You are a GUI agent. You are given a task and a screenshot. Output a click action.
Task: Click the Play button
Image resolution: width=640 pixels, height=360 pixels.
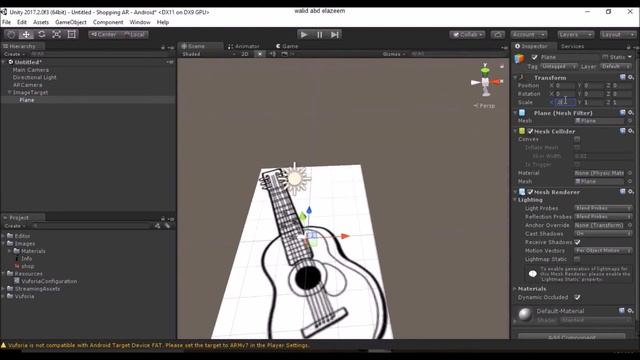(x=304, y=35)
